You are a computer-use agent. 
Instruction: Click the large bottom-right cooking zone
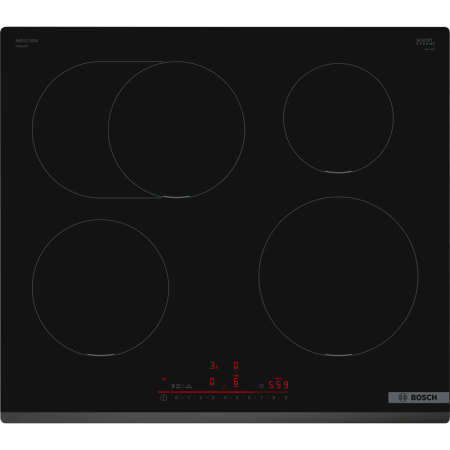[x=338, y=276]
